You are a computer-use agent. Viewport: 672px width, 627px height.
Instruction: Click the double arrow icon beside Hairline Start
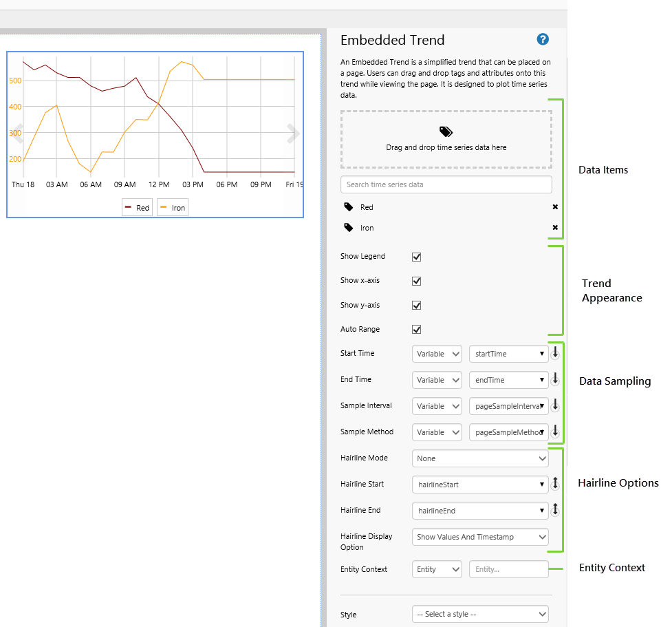[x=555, y=484]
